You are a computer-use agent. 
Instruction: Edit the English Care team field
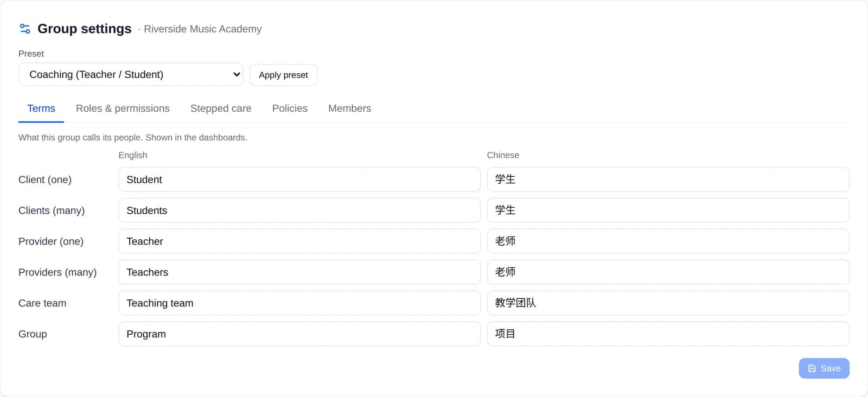pos(299,303)
